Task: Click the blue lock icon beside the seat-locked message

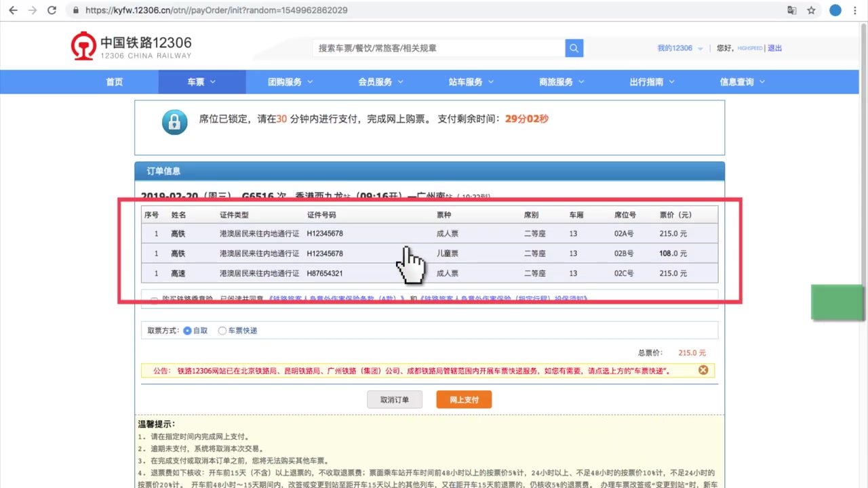Action: pyautogui.click(x=174, y=122)
